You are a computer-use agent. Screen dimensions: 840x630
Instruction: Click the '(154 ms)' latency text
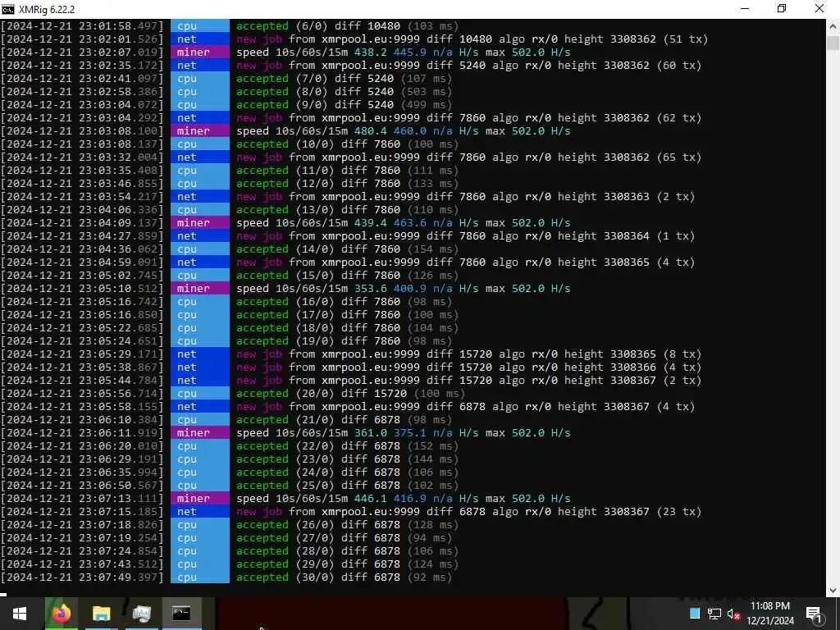tap(433, 249)
